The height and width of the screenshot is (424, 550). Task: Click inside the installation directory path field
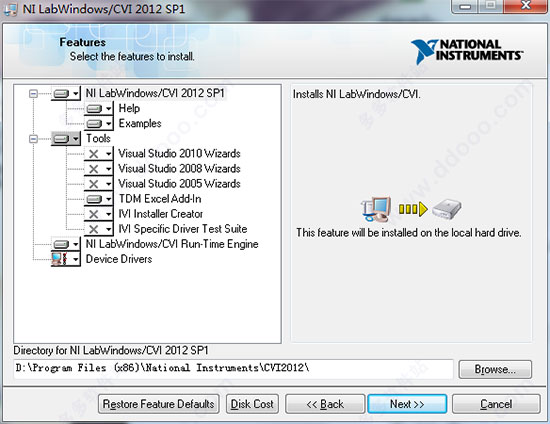pos(233,369)
